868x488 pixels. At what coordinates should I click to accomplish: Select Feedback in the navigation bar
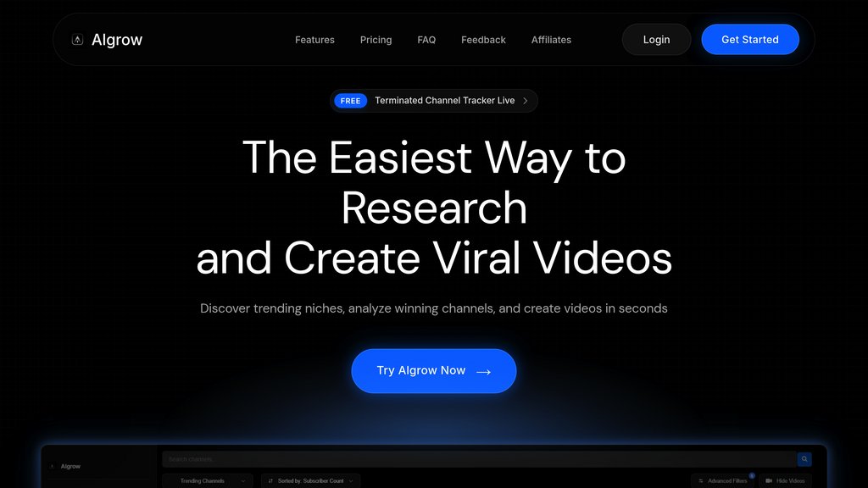[483, 40]
